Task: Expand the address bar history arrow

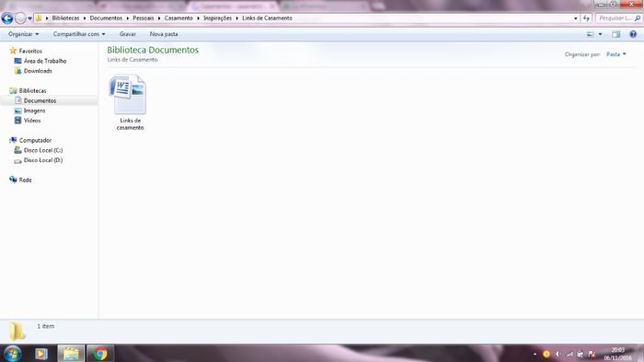Action: [x=575, y=18]
